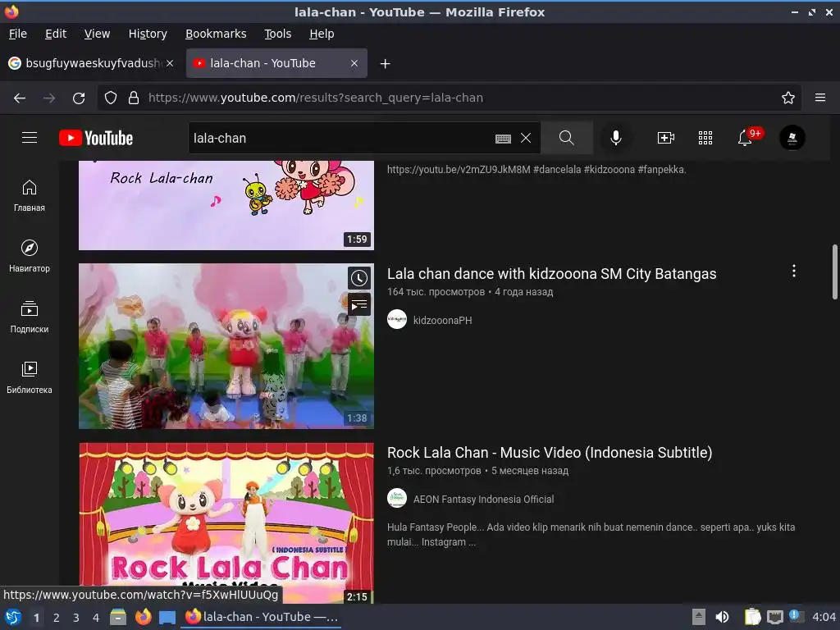The image size is (840, 630).
Task: Open kidzooonaPH channel avatar
Action: (x=397, y=320)
